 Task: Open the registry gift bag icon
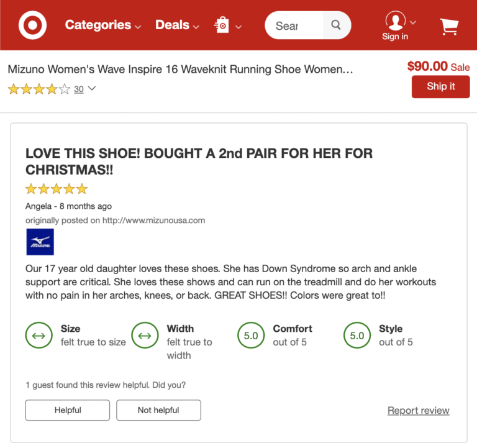(222, 25)
